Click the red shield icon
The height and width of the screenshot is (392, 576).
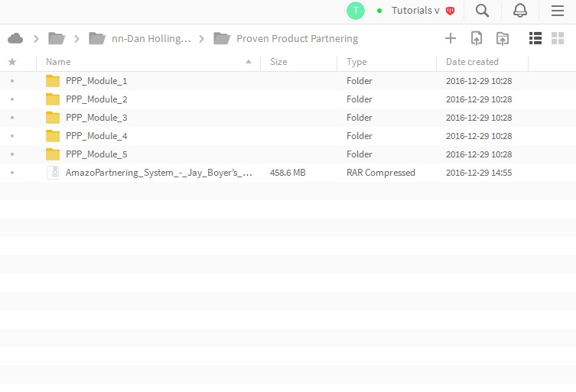(450, 11)
